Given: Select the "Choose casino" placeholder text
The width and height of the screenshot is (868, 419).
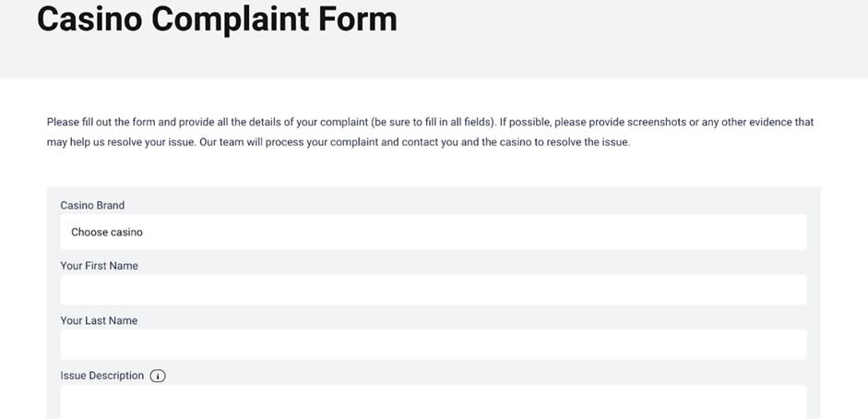Looking at the screenshot, I should pos(107,233).
